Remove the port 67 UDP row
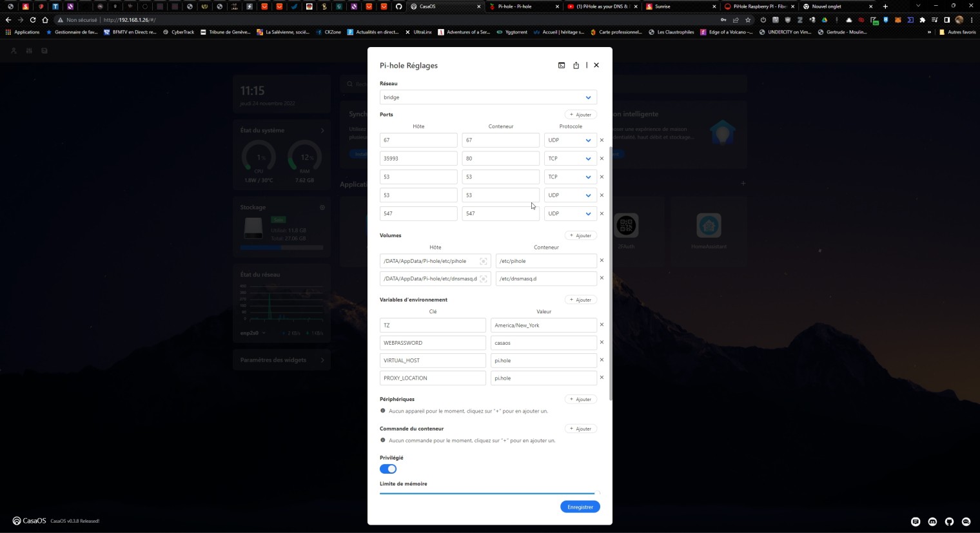Screen dimensions: 980x533 coord(602,140)
